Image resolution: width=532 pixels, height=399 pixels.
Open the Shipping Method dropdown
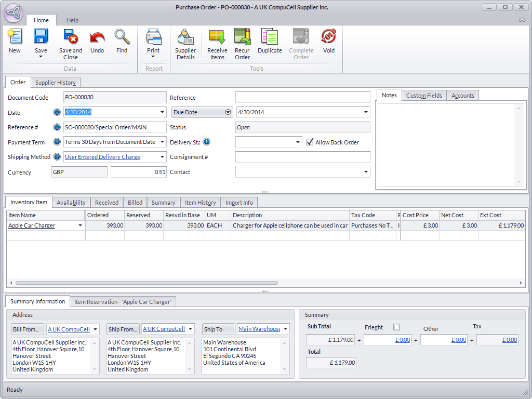(162, 157)
